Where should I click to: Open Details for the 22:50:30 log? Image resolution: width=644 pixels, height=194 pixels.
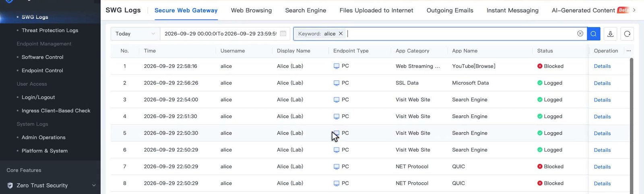tap(602, 133)
